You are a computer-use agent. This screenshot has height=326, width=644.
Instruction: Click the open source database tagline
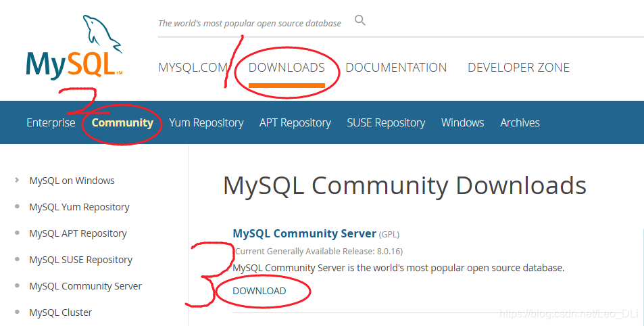[x=250, y=24]
